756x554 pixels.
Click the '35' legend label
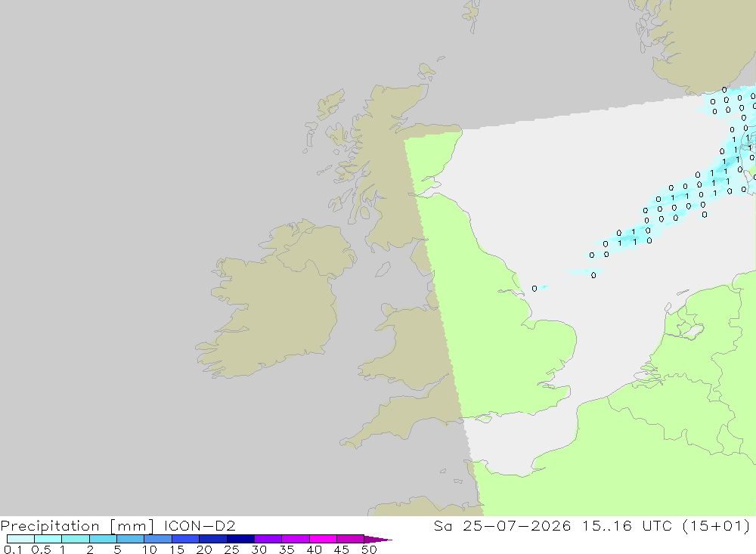click(287, 549)
